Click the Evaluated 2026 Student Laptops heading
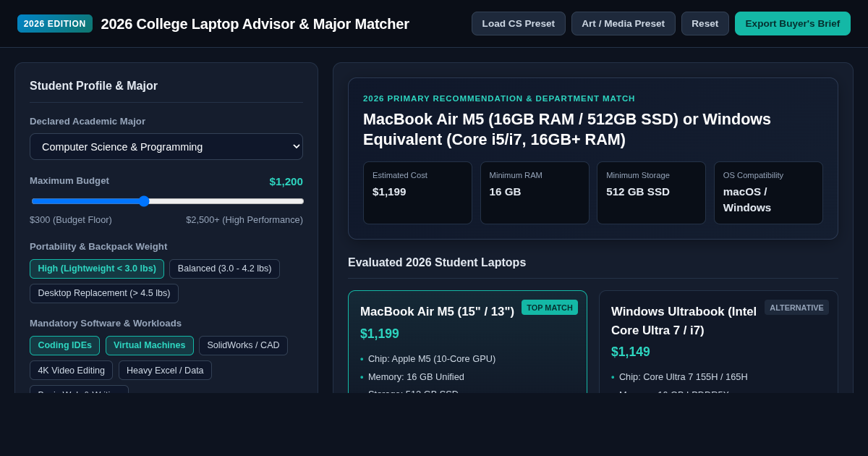 [437, 263]
